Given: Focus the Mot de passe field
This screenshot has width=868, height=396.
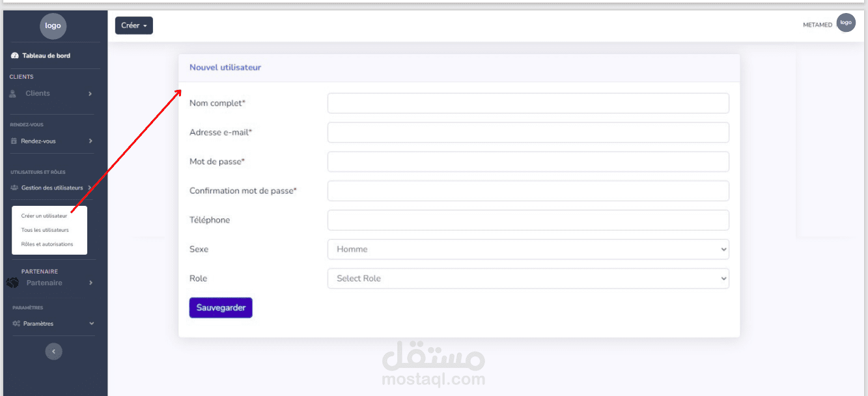Looking at the screenshot, I should [528, 162].
